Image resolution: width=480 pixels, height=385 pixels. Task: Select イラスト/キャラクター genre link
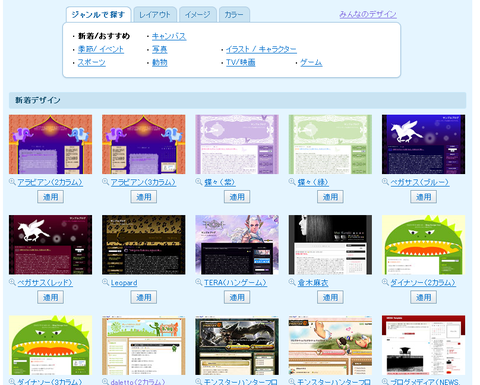pyautogui.click(x=261, y=49)
